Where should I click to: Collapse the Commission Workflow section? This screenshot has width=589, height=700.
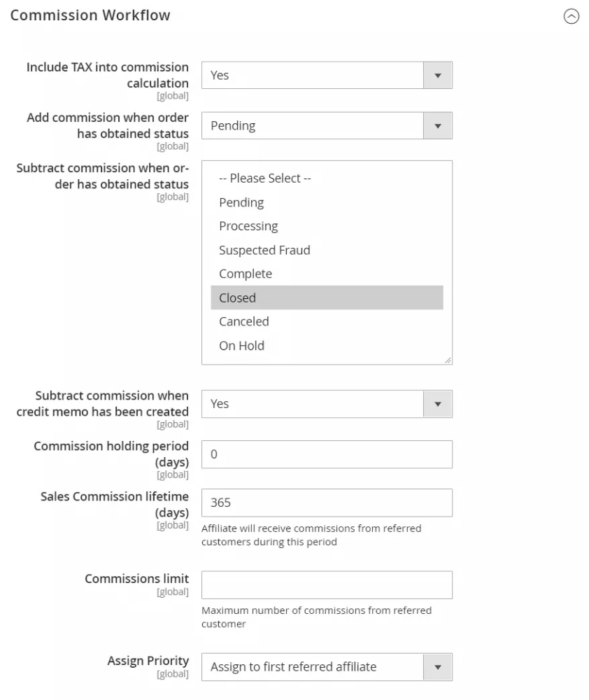(x=572, y=17)
